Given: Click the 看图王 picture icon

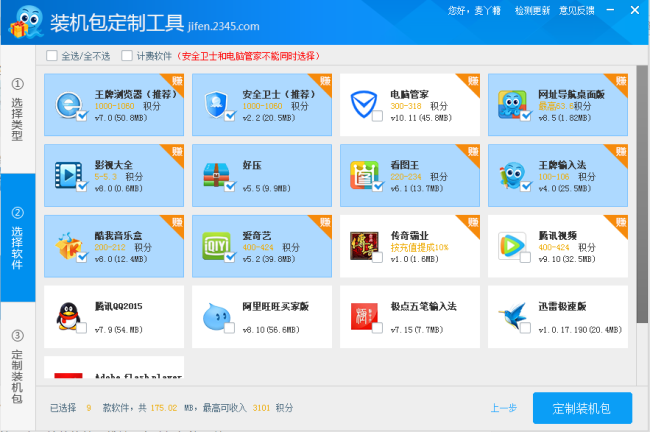Looking at the screenshot, I should coord(364,175).
